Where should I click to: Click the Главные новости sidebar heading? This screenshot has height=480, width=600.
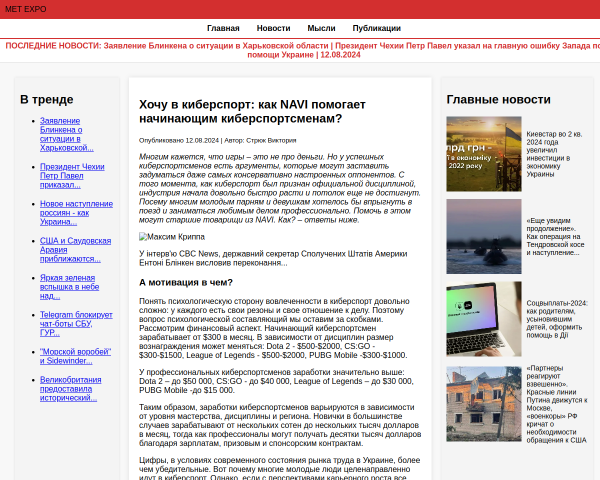click(499, 100)
